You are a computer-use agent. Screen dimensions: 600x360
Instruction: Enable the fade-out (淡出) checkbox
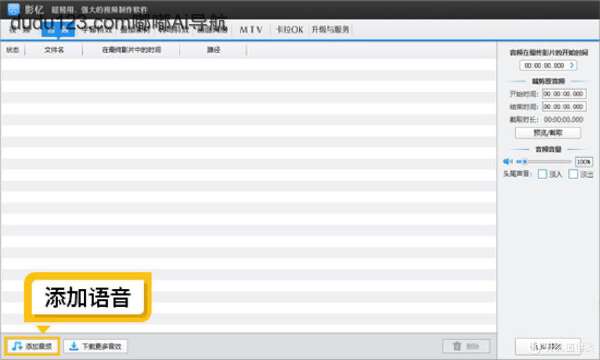coord(573,174)
